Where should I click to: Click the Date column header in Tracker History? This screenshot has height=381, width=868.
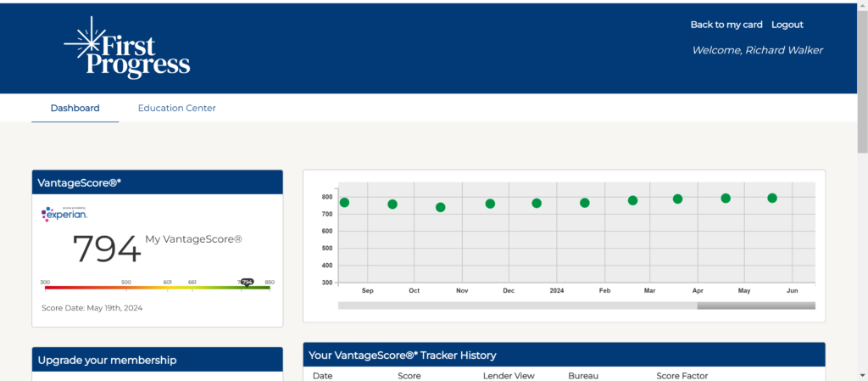(322, 375)
